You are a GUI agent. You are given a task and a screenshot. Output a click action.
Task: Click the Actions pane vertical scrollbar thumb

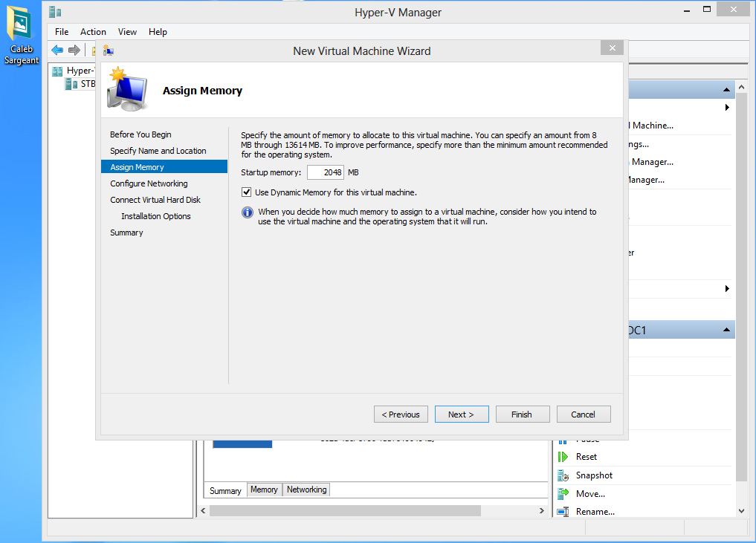coord(742,287)
